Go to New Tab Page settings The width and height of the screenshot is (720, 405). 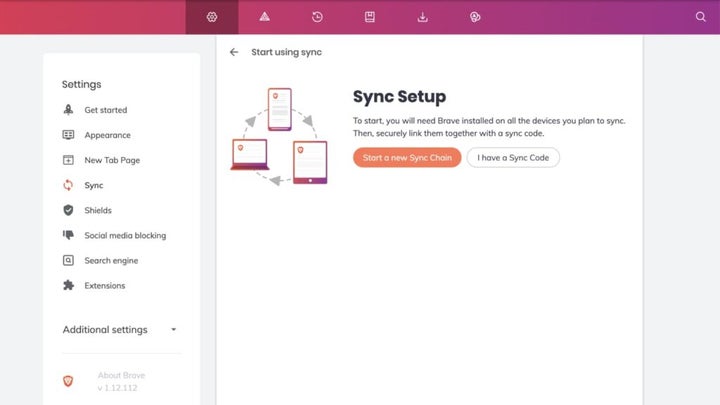point(112,160)
